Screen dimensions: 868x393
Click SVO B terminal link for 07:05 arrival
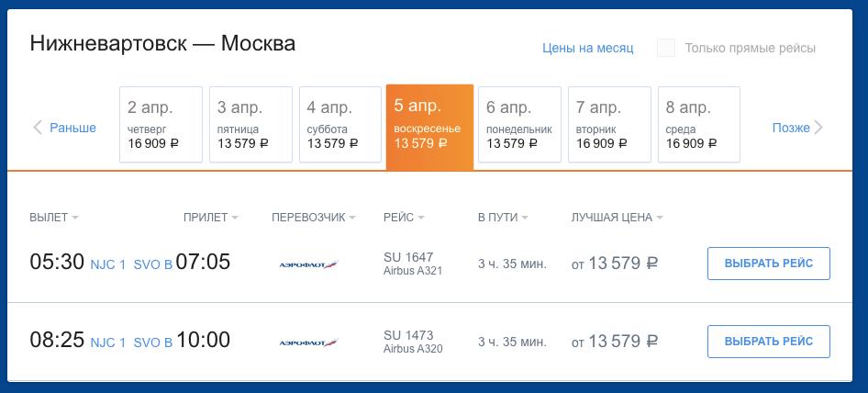153,264
